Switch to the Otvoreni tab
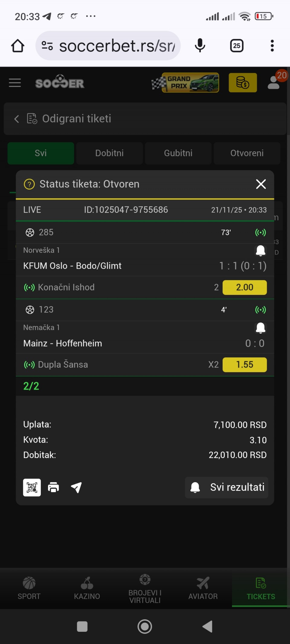This screenshot has height=644, width=290. pos(247,153)
